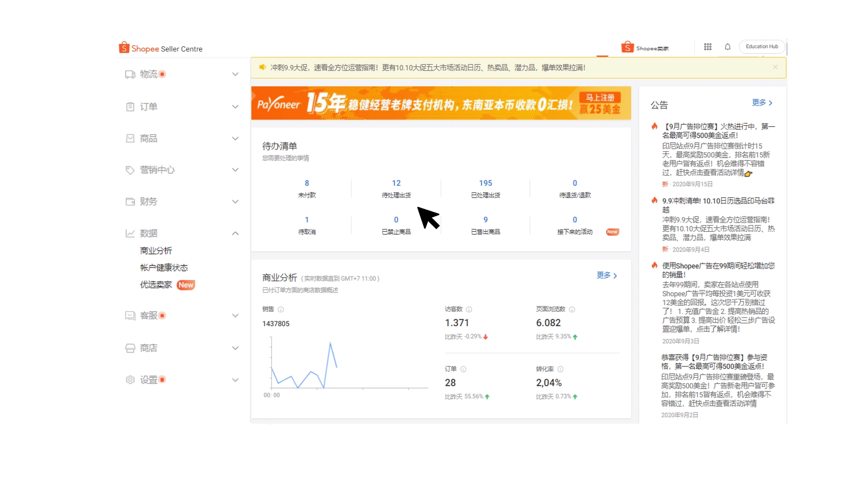Click the 商品 envelope-style product icon
This screenshot has height=488, width=868.
click(130, 138)
